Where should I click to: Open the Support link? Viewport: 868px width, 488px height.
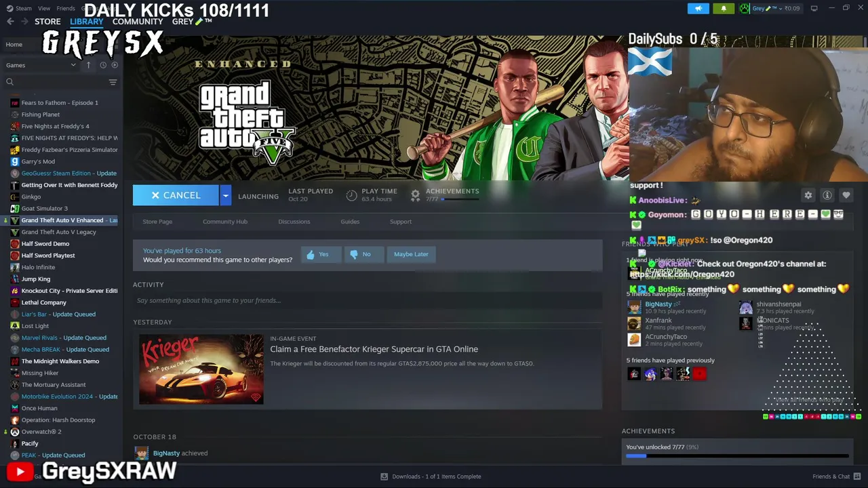[x=401, y=222]
